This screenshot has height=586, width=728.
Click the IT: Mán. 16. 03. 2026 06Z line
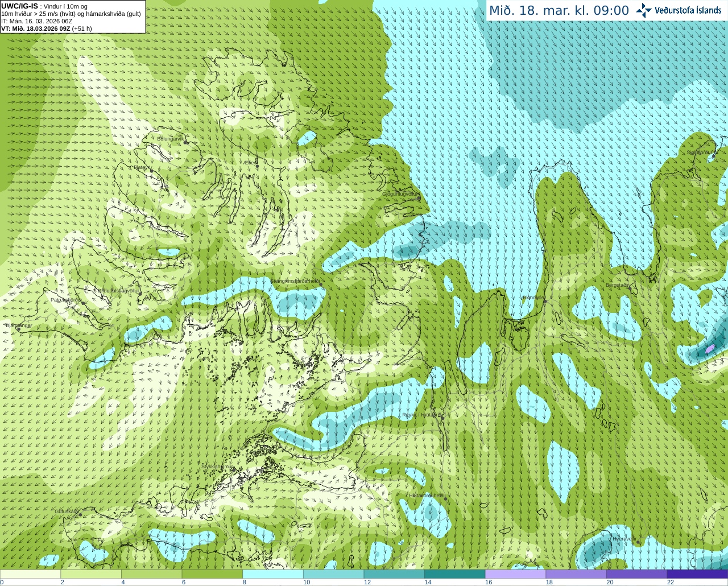click(37, 21)
